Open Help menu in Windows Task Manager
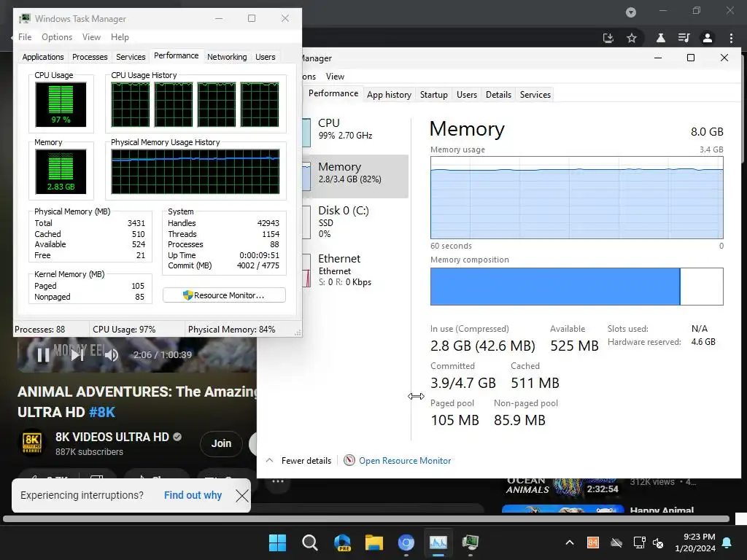Image resolution: width=747 pixels, height=560 pixels. (120, 37)
